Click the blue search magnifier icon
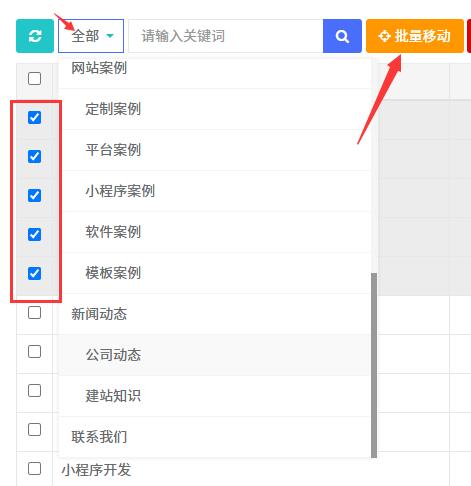 click(x=342, y=36)
